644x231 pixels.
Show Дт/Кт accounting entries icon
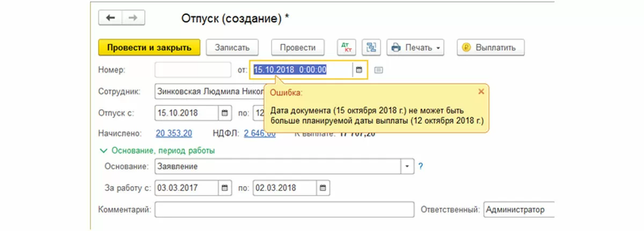[346, 47]
